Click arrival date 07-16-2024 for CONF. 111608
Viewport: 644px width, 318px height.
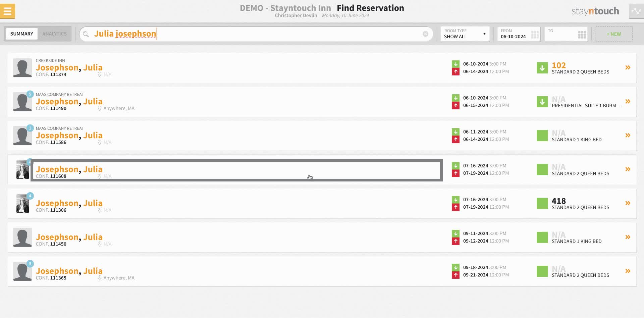pyautogui.click(x=476, y=166)
